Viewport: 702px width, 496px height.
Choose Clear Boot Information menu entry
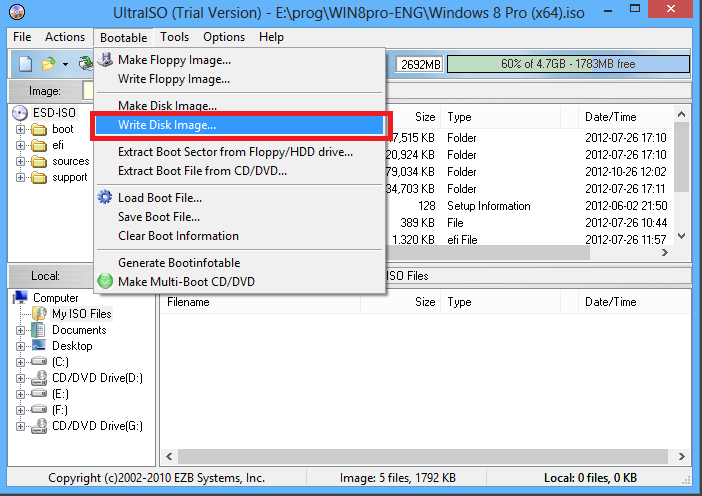(x=240, y=236)
